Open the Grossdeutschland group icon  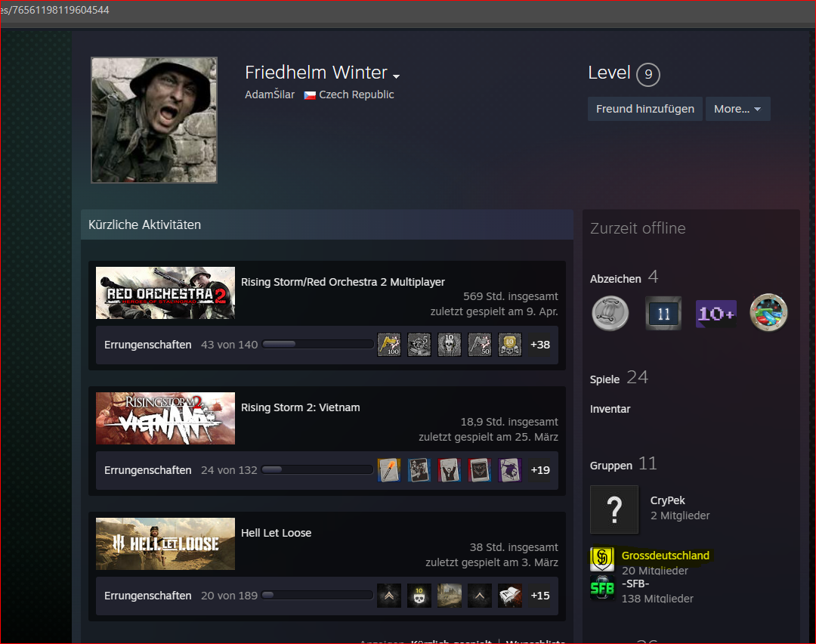tap(602, 559)
